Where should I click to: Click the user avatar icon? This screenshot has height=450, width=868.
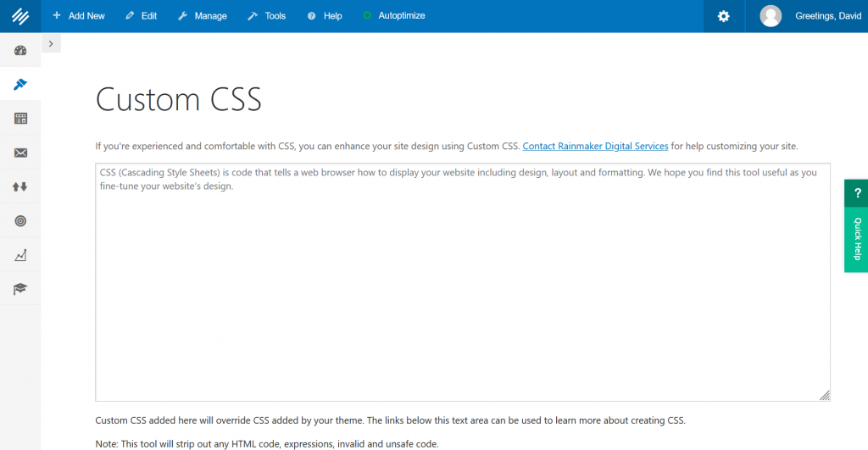[770, 16]
